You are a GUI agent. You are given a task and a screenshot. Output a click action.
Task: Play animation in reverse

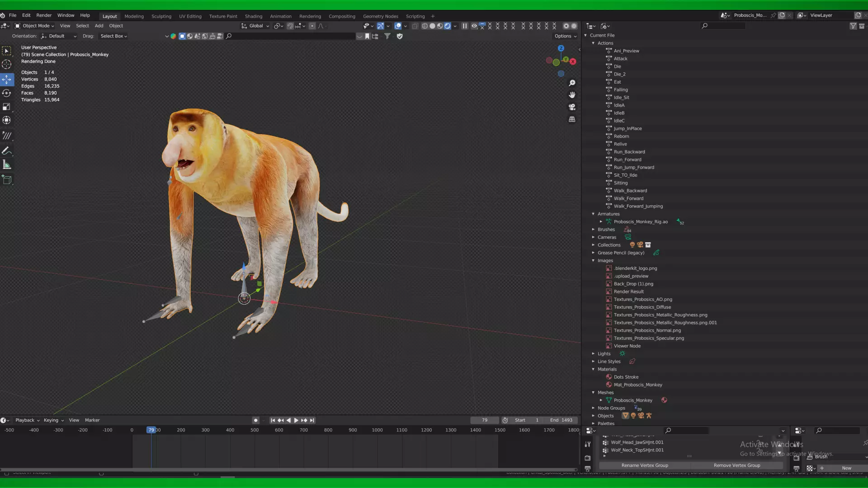pos(288,420)
